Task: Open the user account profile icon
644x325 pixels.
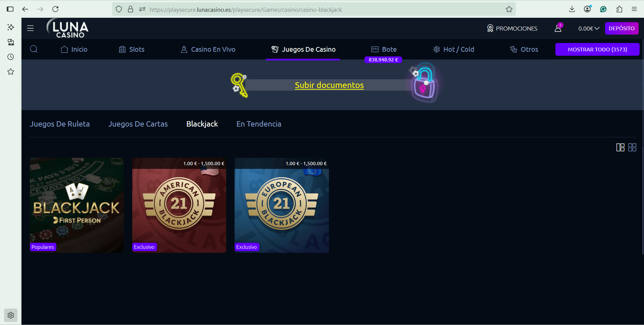Action: pos(558,28)
